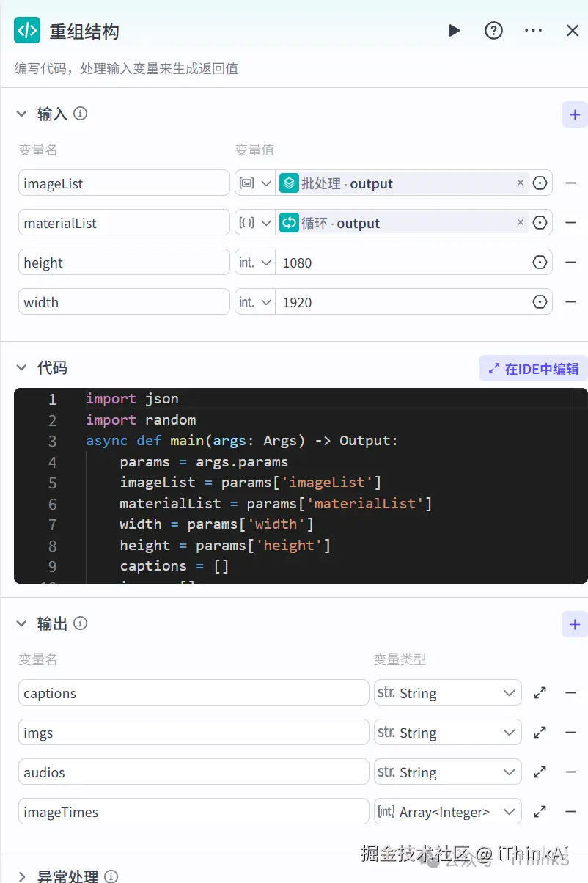Delete the imageList input row

click(570, 183)
